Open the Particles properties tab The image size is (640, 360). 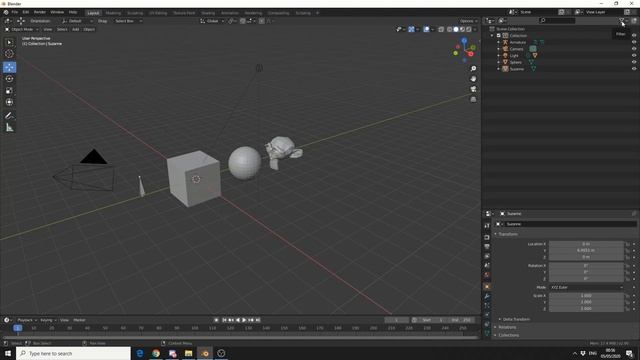487,305
